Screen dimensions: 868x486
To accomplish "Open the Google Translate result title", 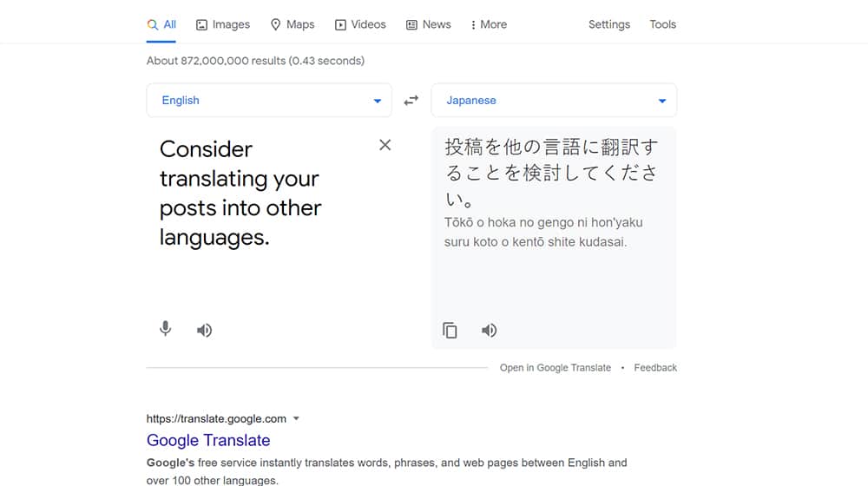I will (x=208, y=440).
